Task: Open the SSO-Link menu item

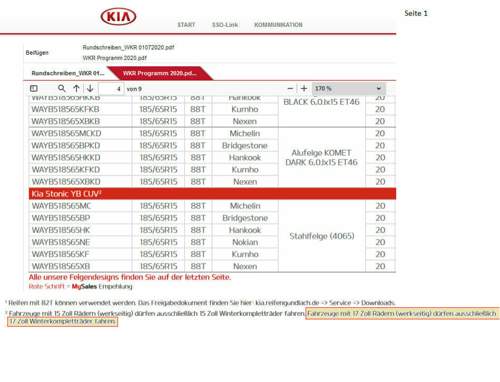Action: 225,25
